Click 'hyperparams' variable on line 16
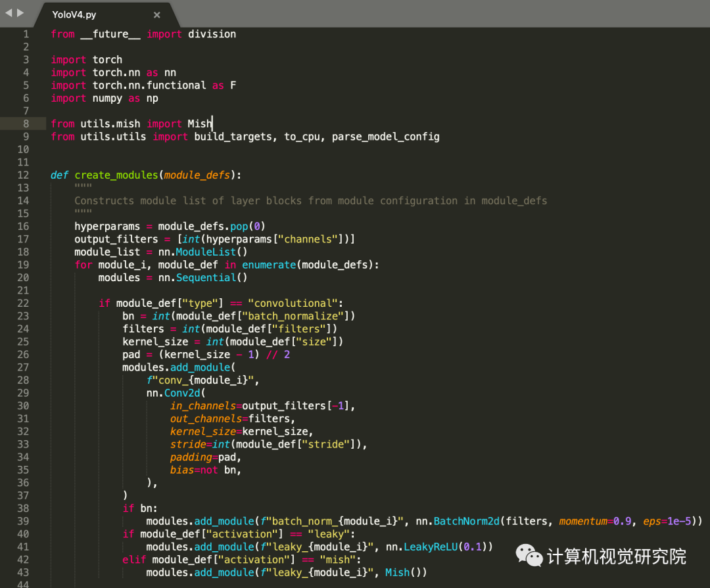Viewport: 710px width, 588px height. click(107, 226)
